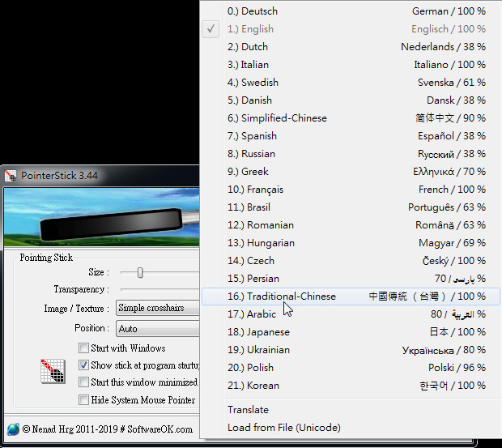Screen dimensions: 502x448
Task: Click the PointerStick title bar icon
Action: click(x=11, y=176)
